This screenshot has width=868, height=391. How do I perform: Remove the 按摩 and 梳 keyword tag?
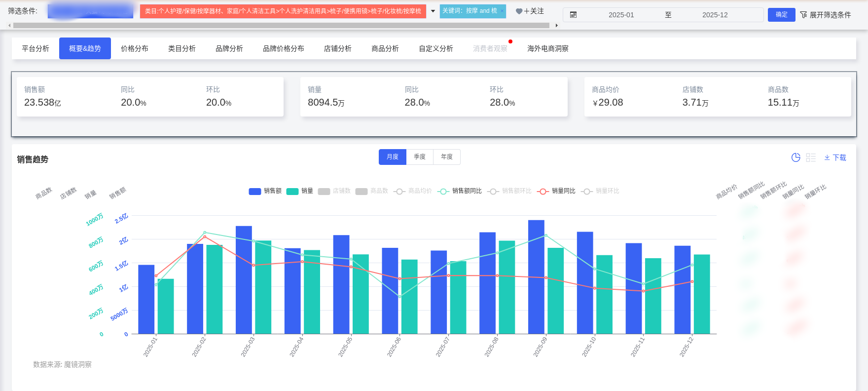(x=502, y=11)
